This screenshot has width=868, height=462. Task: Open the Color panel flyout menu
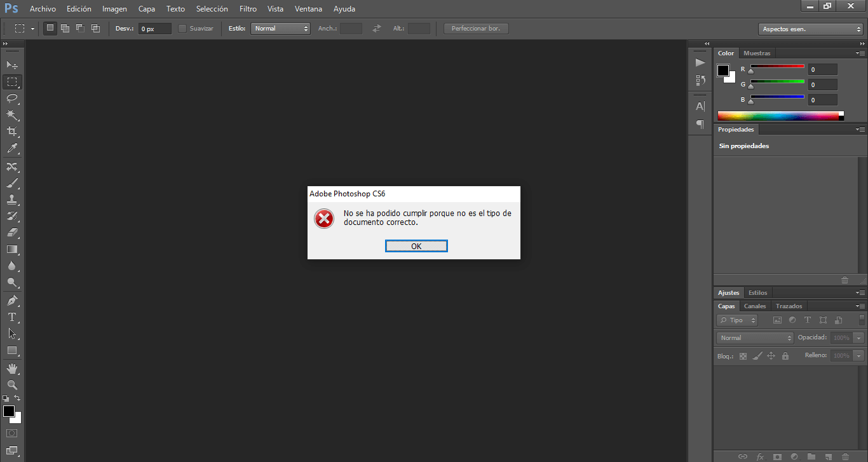click(x=860, y=53)
